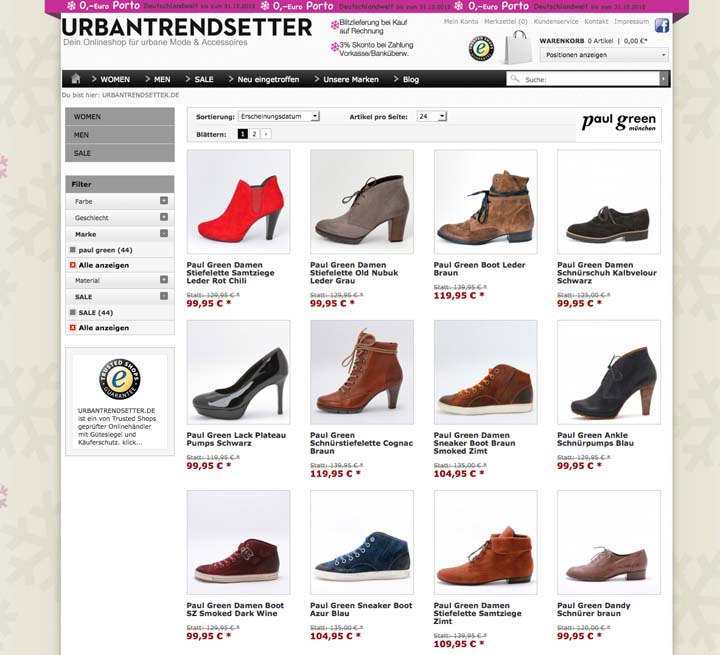Click the URBANTRENDSETTER site logo
This screenshot has height=655, width=720.
pyautogui.click(x=187, y=28)
